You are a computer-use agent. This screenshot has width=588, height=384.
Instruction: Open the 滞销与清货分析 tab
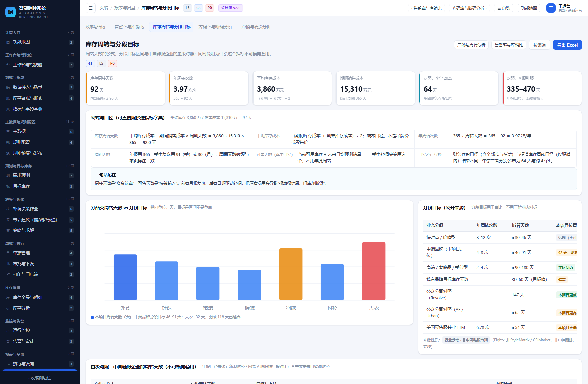(256, 27)
